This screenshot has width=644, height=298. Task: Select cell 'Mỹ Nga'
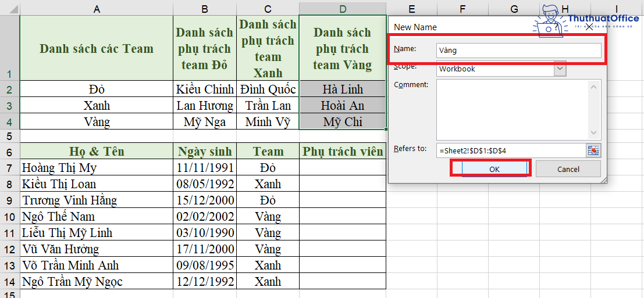[x=205, y=122]
